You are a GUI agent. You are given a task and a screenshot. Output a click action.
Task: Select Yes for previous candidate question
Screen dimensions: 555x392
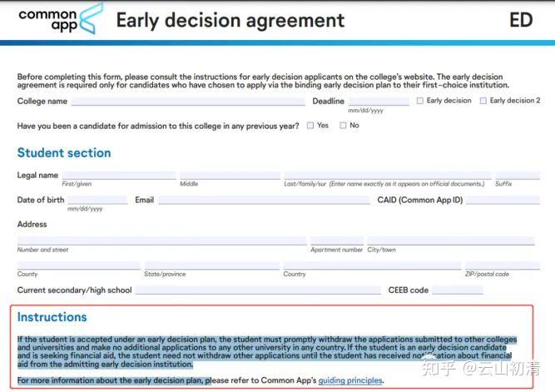(x=310, y=126)
